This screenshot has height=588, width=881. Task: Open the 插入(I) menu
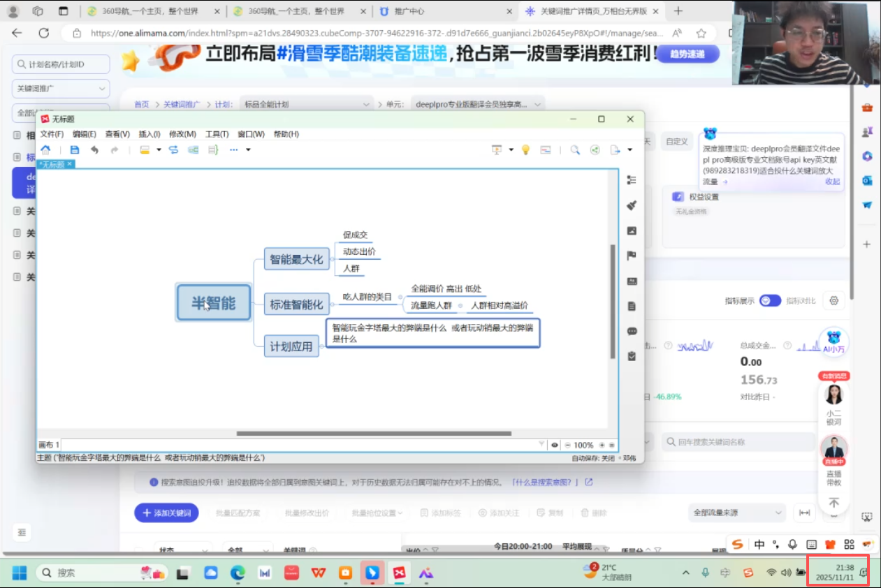point(150,134)
